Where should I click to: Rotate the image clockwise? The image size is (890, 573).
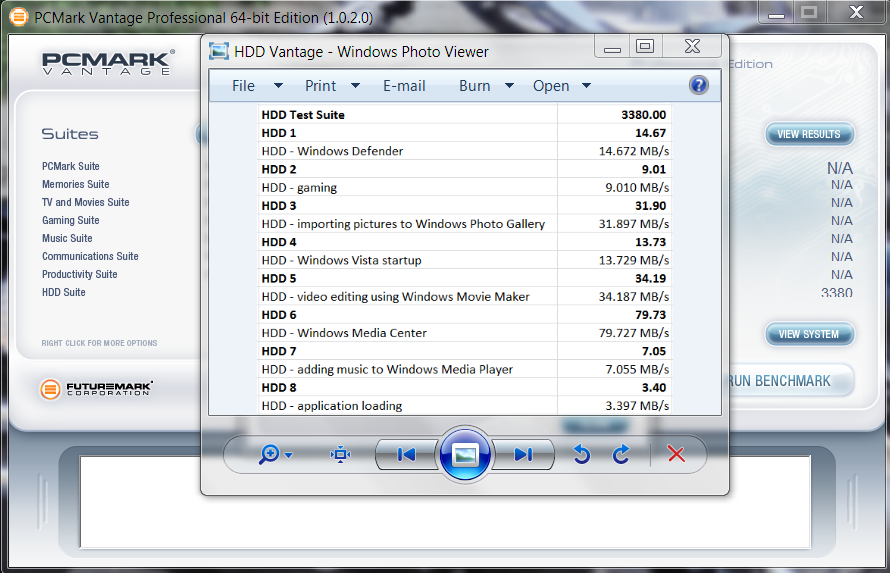pyautogui.click(x=621, y=455)
